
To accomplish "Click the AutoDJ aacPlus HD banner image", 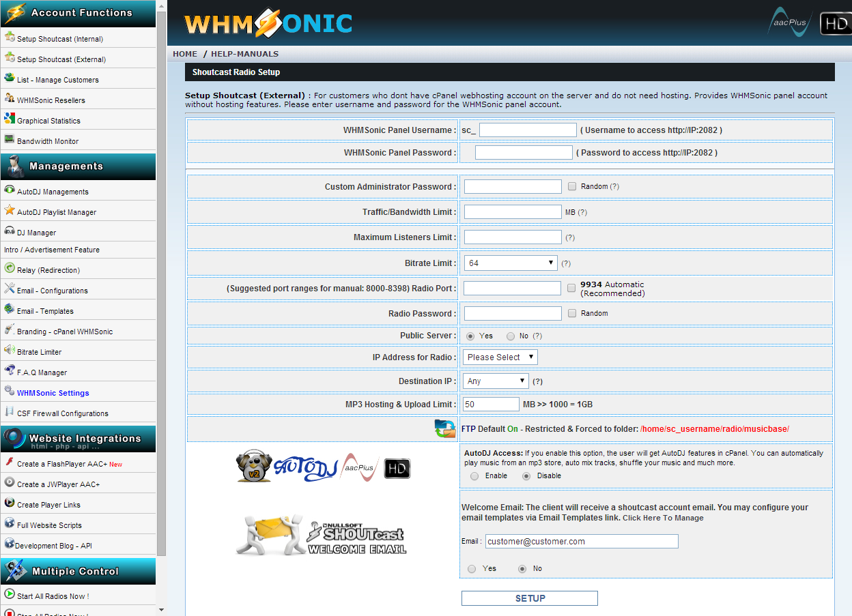I will pos(324,467).
